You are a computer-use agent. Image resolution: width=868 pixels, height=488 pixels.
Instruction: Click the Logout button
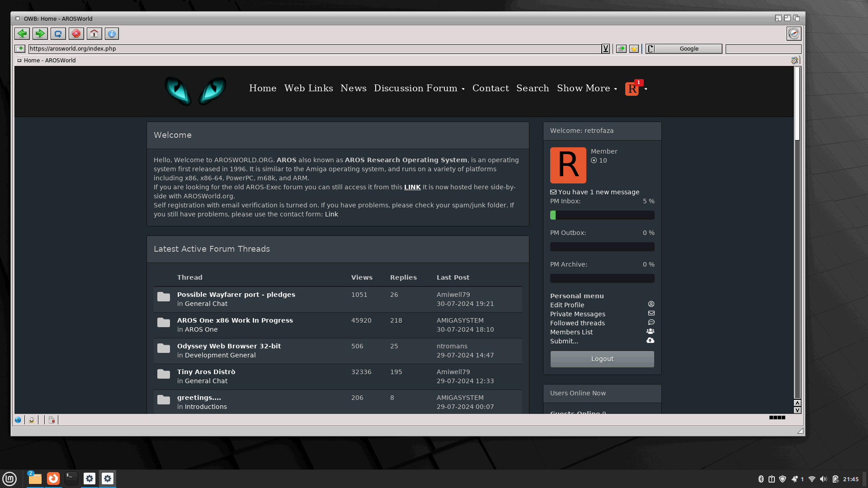pyautogui.click(x=602, y=359)
